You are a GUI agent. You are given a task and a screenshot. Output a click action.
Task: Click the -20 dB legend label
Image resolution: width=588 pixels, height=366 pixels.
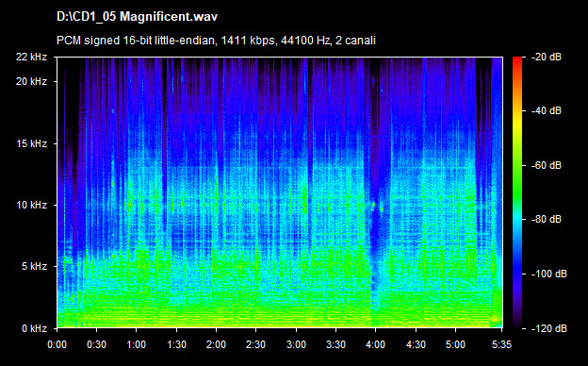click(547, 57)
